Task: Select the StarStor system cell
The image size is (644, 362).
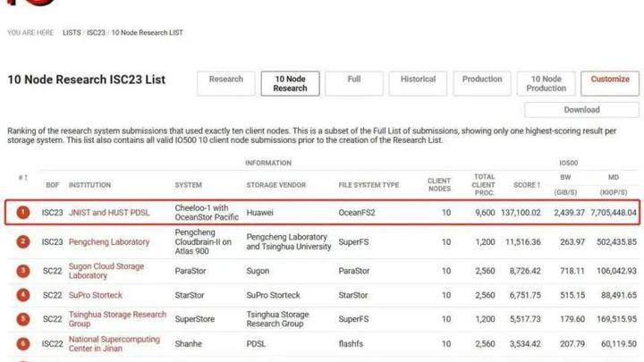Action: [x=190, y=295]
